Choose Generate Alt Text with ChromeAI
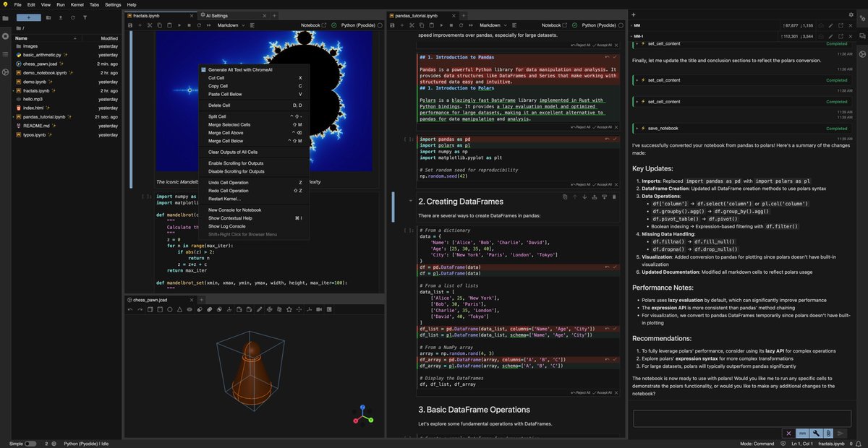This screenshot has height=448, width=868. [x=253, y=69]
